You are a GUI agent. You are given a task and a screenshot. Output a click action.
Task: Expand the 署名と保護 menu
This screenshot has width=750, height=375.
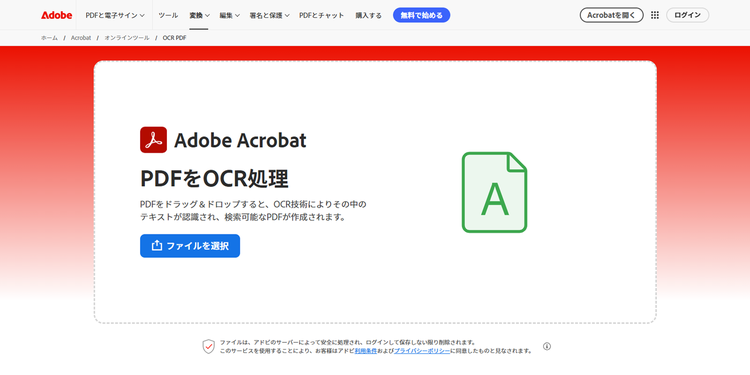269,15
